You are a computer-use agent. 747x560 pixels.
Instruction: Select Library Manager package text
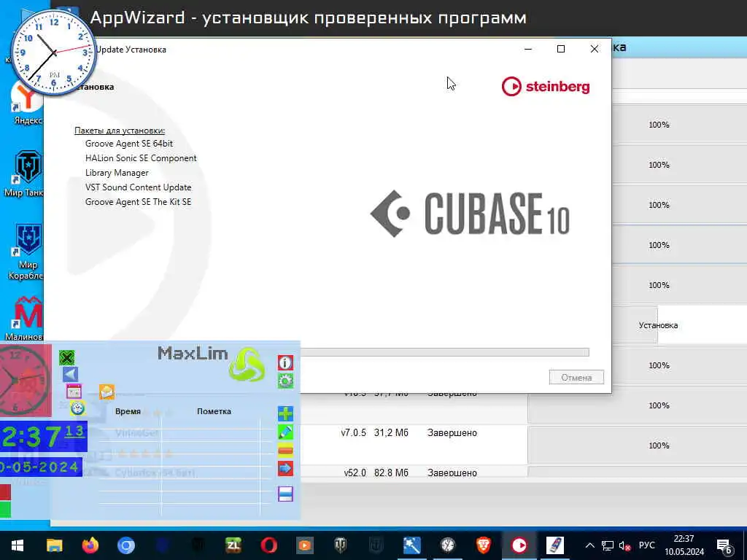click(117, 173)
